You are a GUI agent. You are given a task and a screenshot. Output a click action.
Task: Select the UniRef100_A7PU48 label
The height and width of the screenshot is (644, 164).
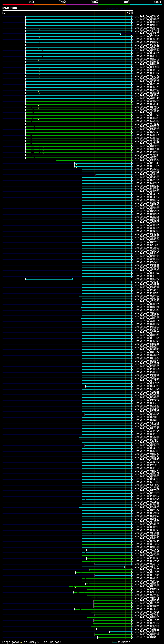(147, 98)
